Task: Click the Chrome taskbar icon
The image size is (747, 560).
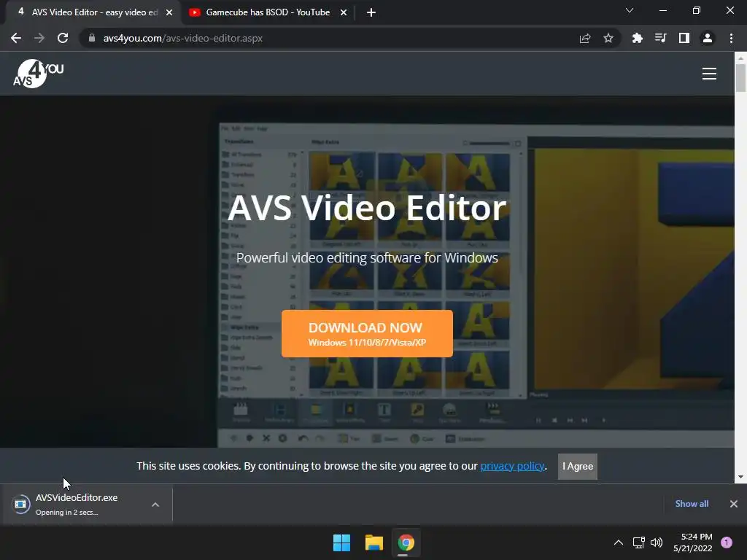Action: pyautogui.click(x=406, y=542)
